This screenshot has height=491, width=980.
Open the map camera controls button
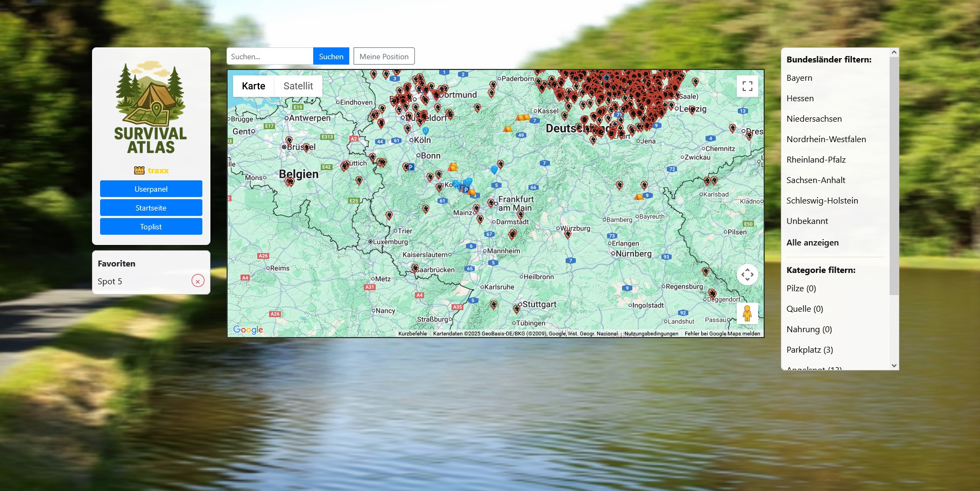(x=747, y=275)
